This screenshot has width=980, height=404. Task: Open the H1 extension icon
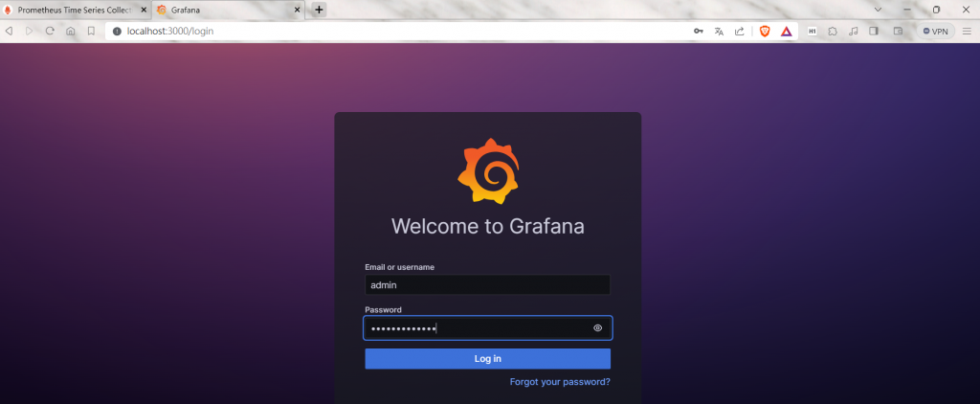[812, 31]
